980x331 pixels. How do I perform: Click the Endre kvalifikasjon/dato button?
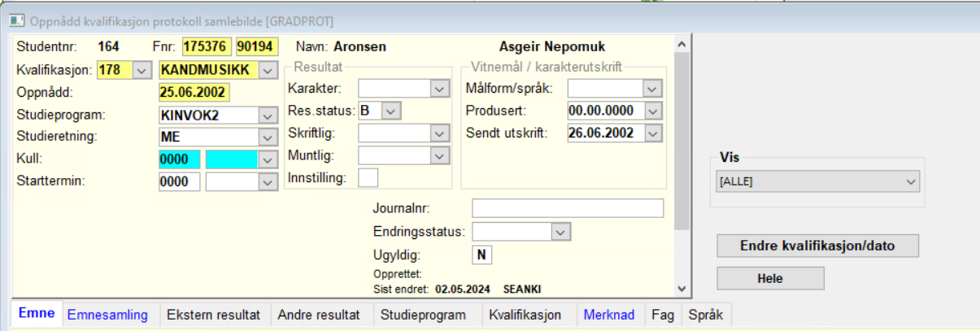point(818,246)
